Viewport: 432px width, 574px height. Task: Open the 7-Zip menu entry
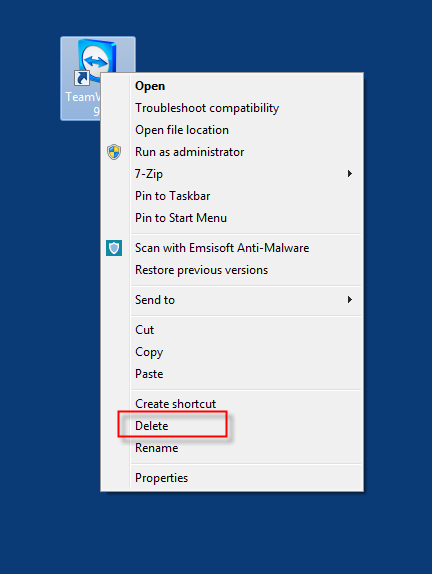coord(149,174)
